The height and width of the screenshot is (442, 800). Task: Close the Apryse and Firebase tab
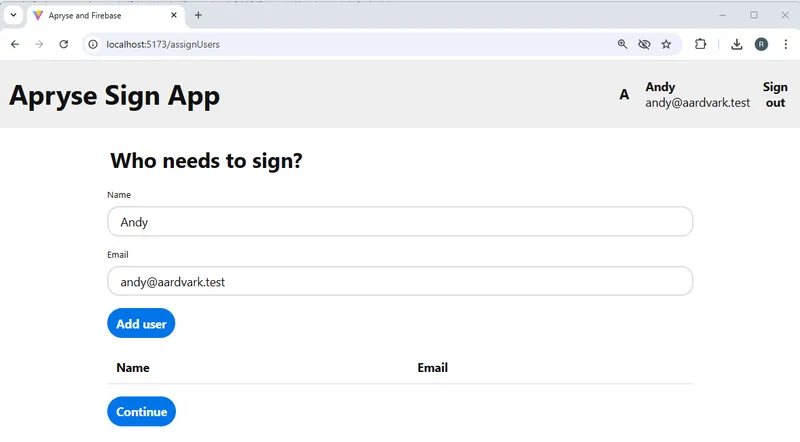pyautogui.click(x=173, y=15)
